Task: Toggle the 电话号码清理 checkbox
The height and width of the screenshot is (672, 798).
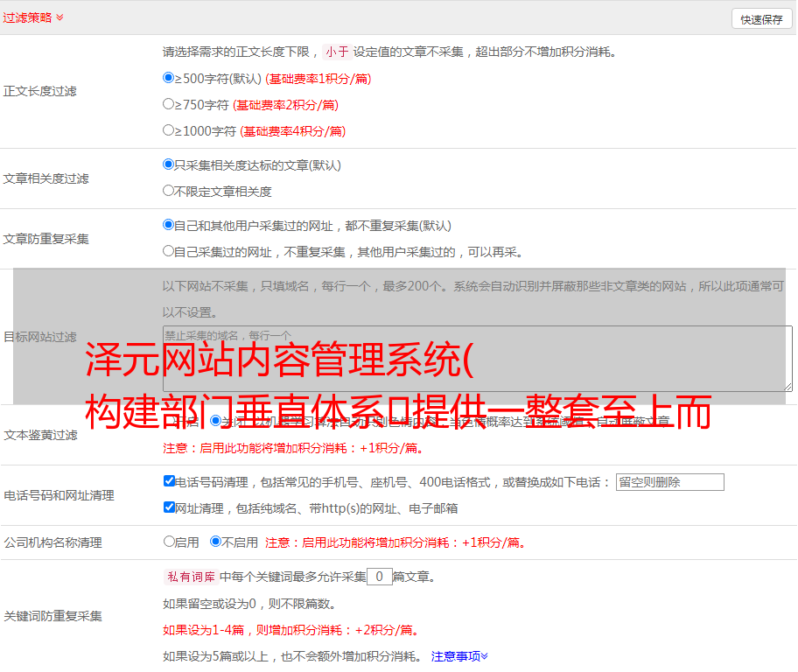Action: click(169, 480)
